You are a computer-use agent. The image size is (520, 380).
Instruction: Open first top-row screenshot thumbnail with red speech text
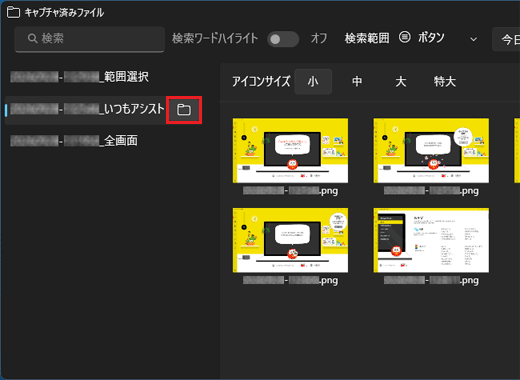(290, 150)
